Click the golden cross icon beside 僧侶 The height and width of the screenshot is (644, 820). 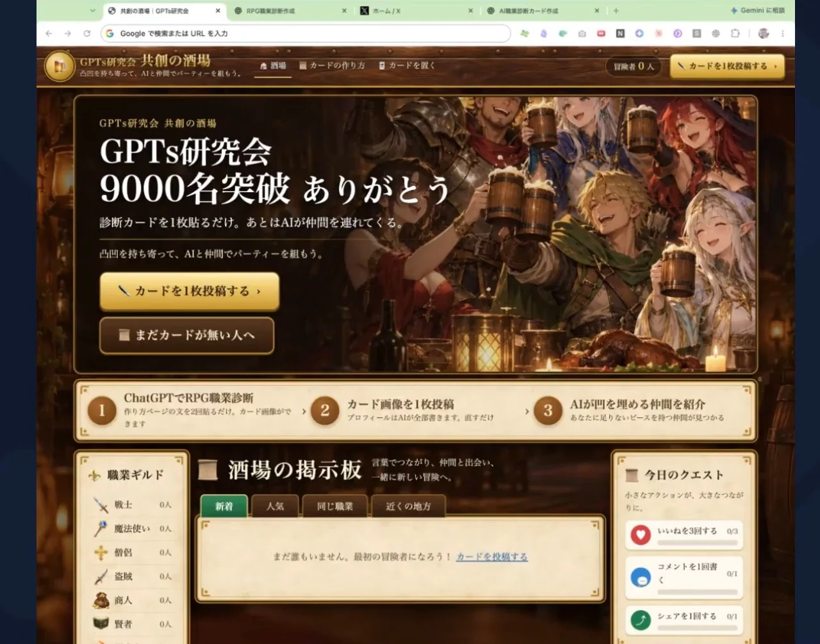(x=101, y=552)
